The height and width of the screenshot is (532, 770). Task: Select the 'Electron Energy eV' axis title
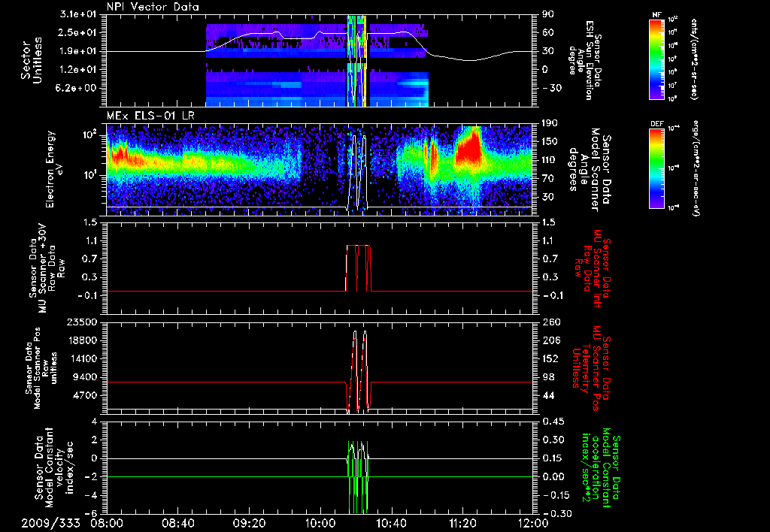pos(54,169)
